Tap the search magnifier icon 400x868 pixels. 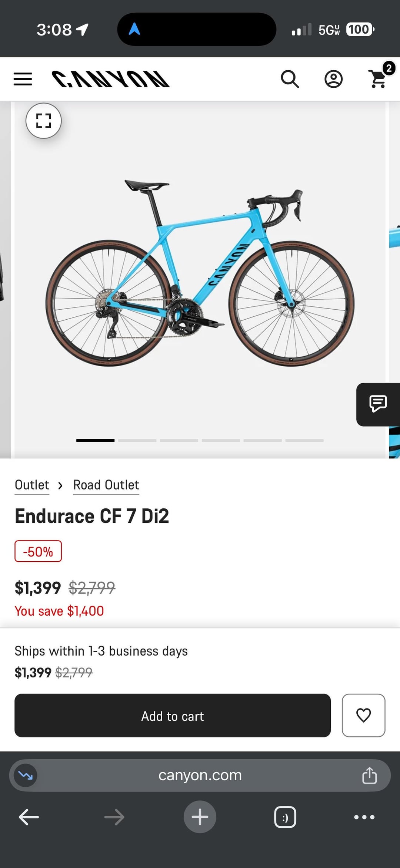point(290,79)
